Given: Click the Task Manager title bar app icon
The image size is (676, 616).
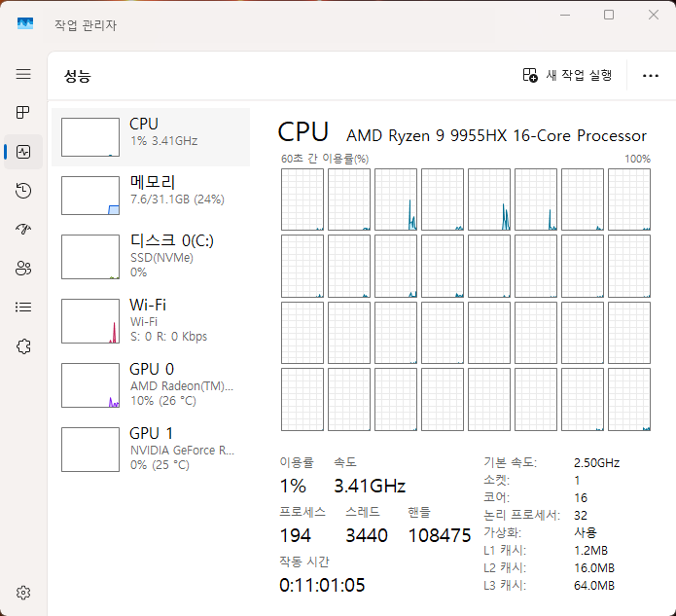Looking at the screenshot, I should 25,24.
